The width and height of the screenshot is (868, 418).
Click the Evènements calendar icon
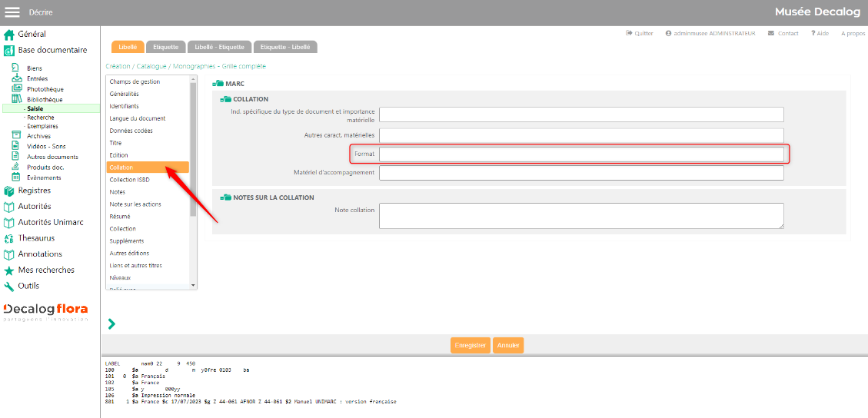[16, 177]
